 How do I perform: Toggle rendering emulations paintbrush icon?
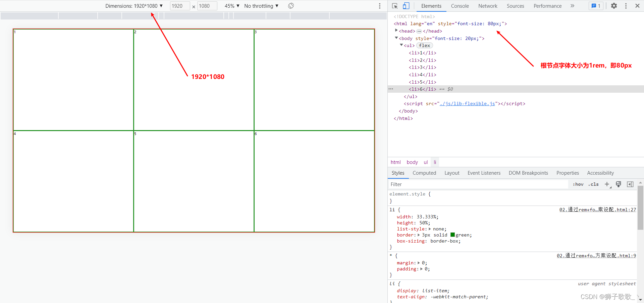click(x=619, y=184)
